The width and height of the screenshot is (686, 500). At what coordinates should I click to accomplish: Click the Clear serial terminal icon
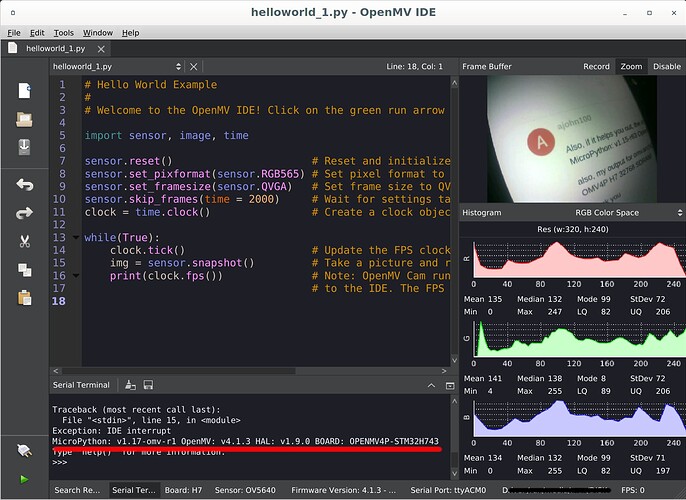pos(130,385)
